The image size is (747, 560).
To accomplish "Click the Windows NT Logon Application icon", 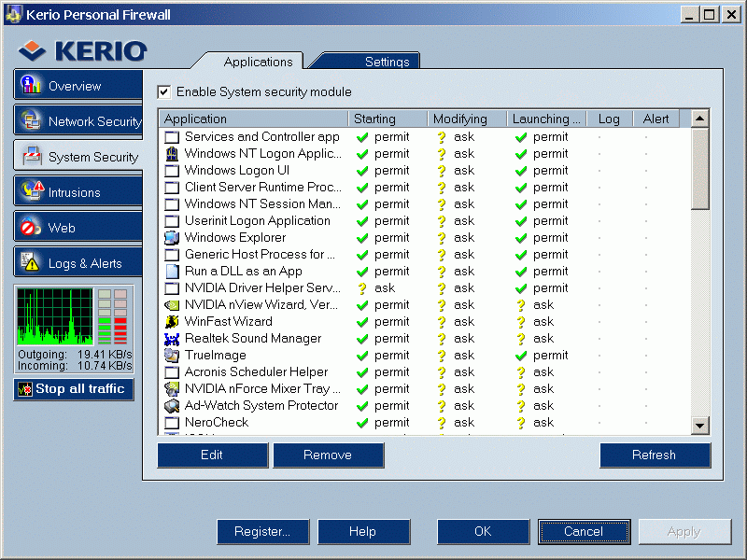I will coord(172,154).
